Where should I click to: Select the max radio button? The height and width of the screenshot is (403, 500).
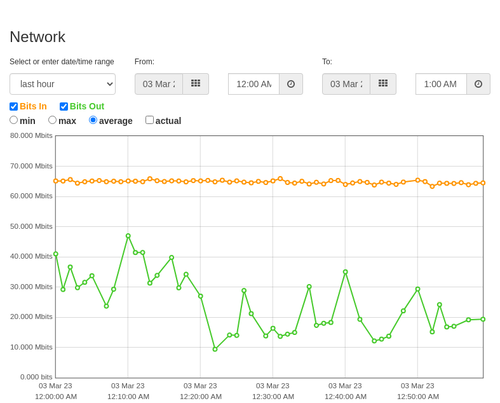click(52, 120)
